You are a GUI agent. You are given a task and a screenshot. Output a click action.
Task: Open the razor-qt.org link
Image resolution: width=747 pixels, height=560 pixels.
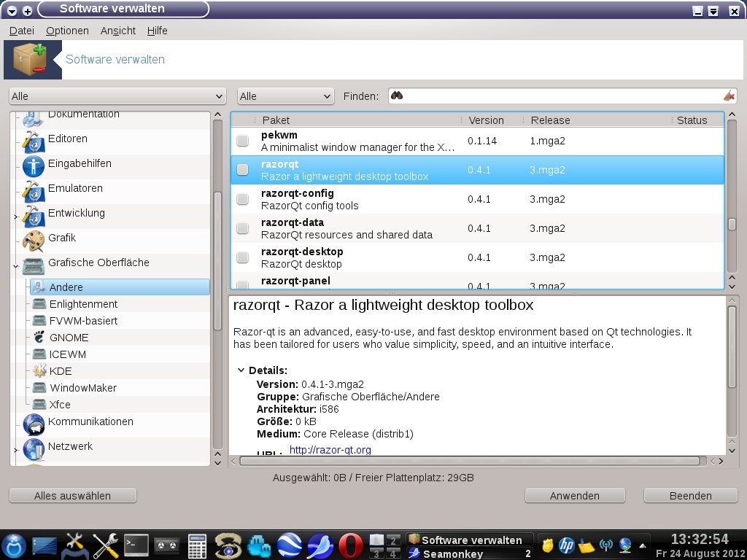(330, 449)
